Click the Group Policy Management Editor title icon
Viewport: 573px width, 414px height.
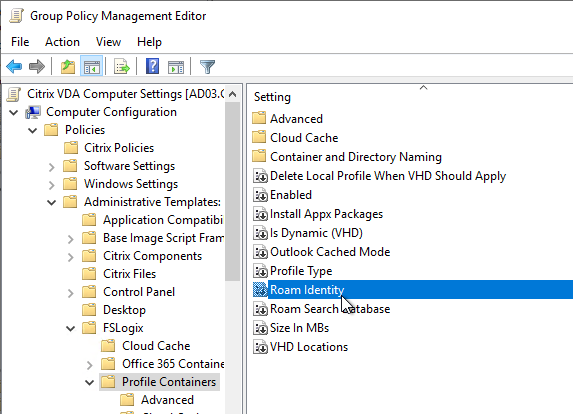[x=16, y=16]
